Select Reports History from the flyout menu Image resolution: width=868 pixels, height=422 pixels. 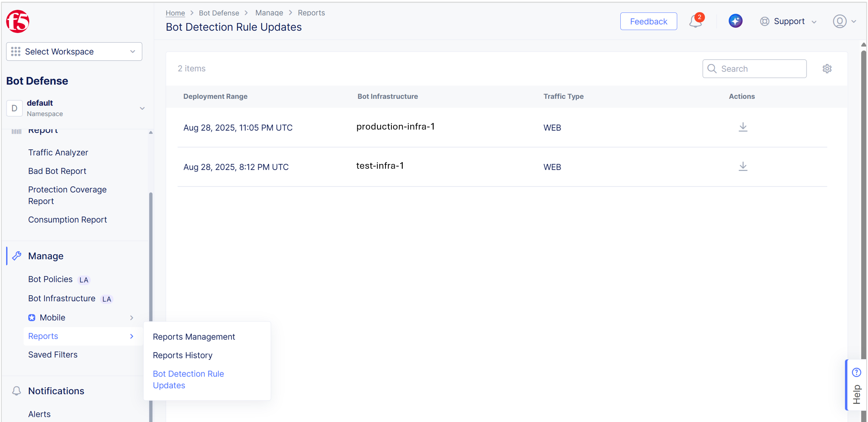pos(183,355)
